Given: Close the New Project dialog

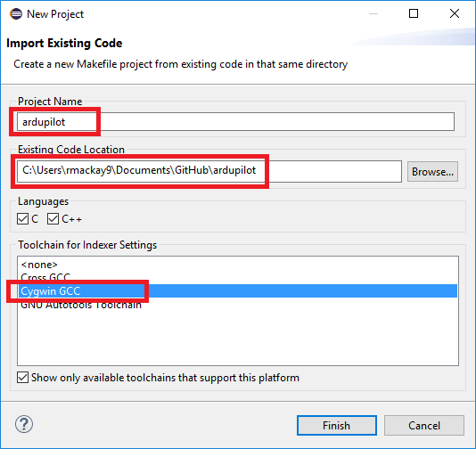Looking at the screenshot, I should tap(454, 13).
